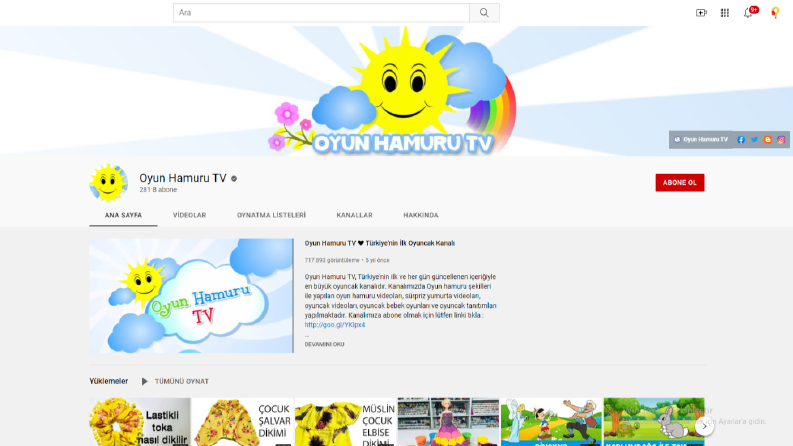Click the search magnifier button

click(484, 13)
